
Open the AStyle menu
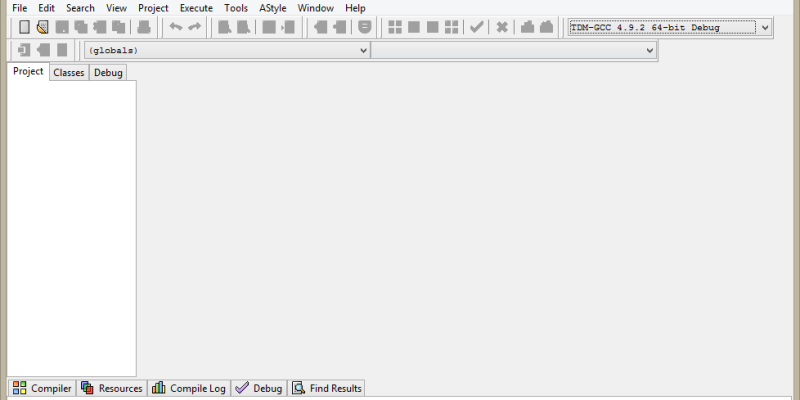pyautogui.click(x=272, y=8)
